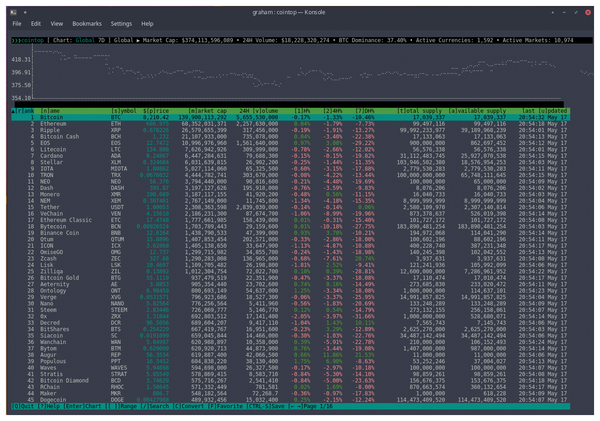Click [C]Convert in the bottom bar
The width and height of the screenshot is (600, 421).
[x=188, y=406]
